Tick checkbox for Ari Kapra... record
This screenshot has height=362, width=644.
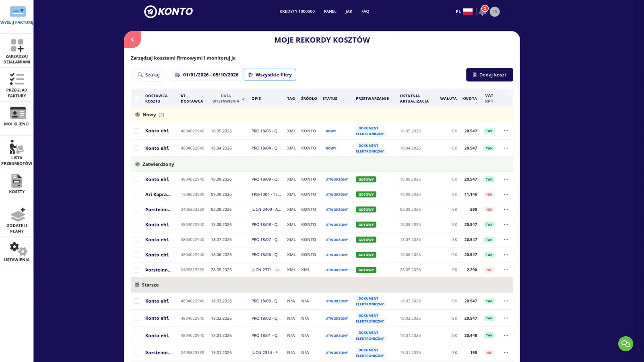[x=136, y=195]
